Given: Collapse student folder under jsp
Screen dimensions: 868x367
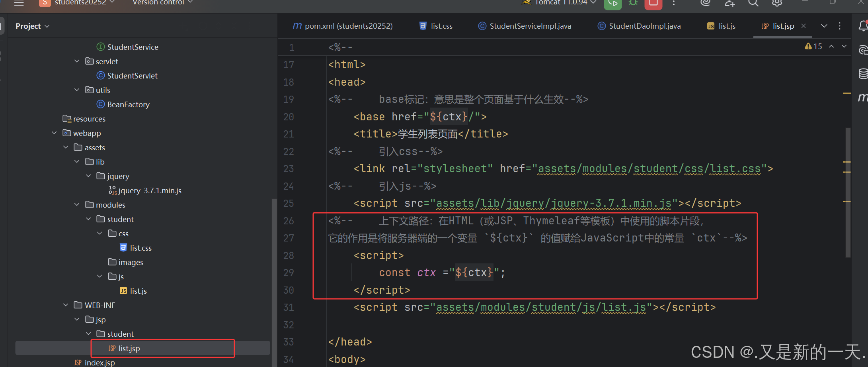Looking at the screenshot, I should (x=88, y=334).
